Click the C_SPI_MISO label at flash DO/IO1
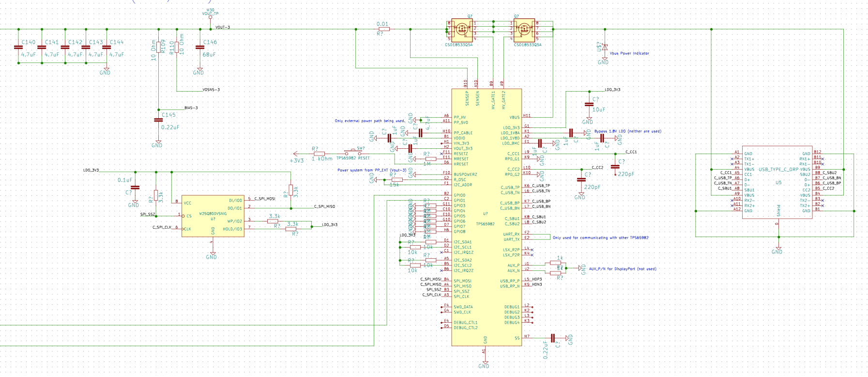 tap(324, 207)
